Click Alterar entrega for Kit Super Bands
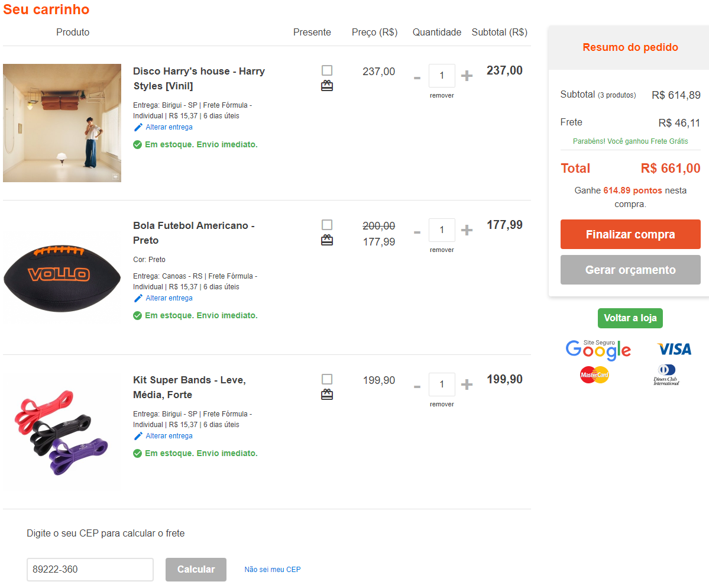The height and width of the screenshot is (588, 709). click(169, 436)
